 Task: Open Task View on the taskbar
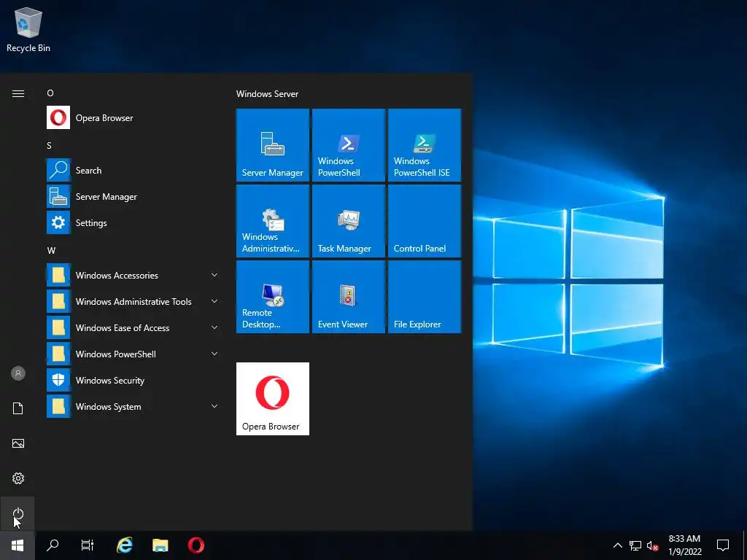click(88, 545)
